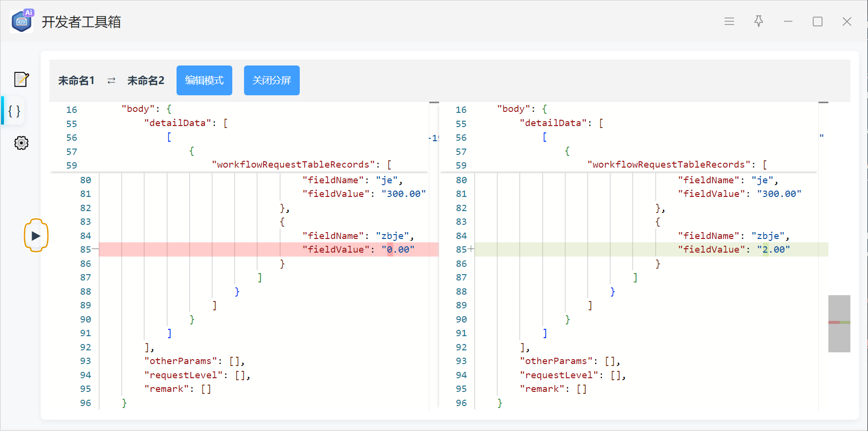The height and width of the screenshot is (431, 868).
Task: Click the play arrow sidebar expand button
Action: coord(36,236)
